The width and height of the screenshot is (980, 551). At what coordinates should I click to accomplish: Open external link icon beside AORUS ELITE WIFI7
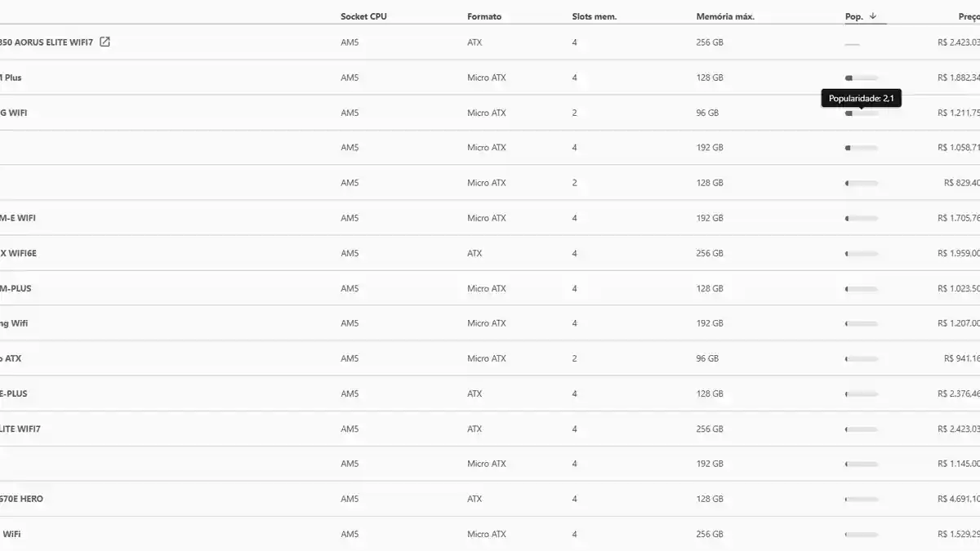[105, 42]
